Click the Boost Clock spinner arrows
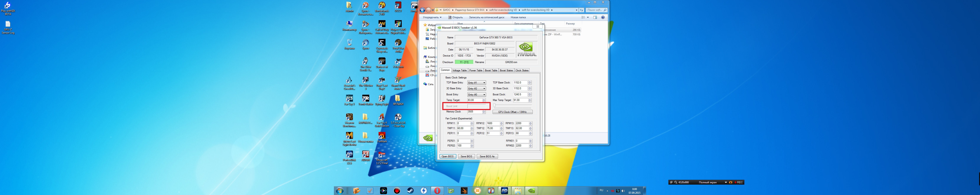The image size is (980, 195). point(529,94)
